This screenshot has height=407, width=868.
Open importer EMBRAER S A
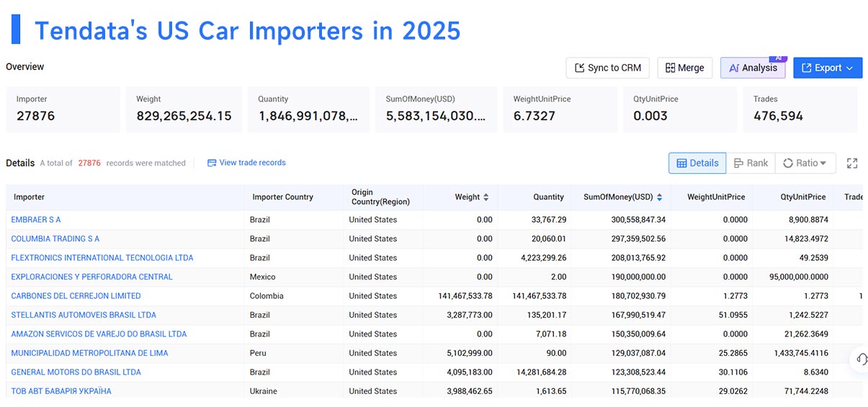(x=36, y=220)
